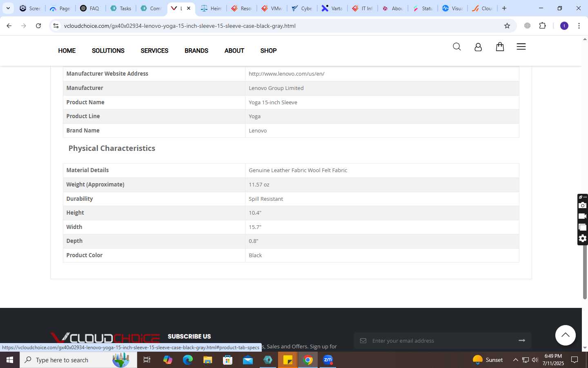
Task: Open SOLUTIONS menu
Action: [x=108, y=51]
